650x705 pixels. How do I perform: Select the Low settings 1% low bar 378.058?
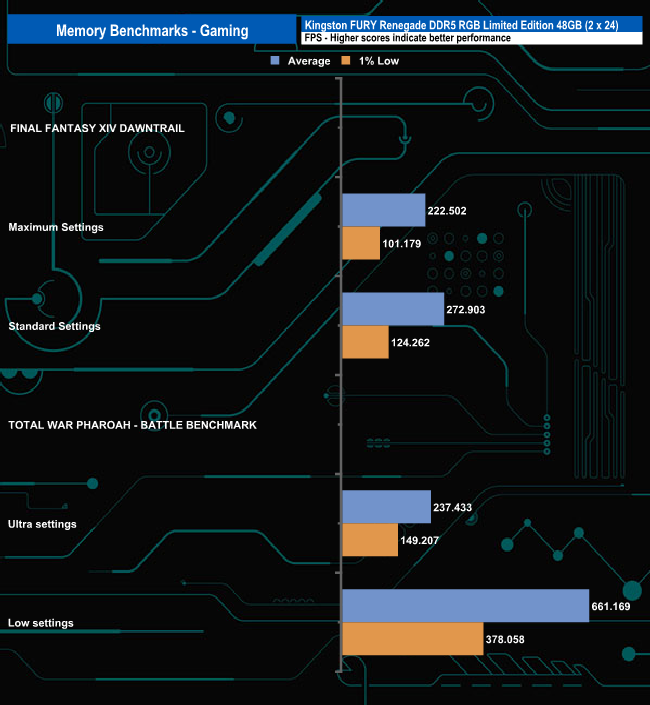coord(413,639)
